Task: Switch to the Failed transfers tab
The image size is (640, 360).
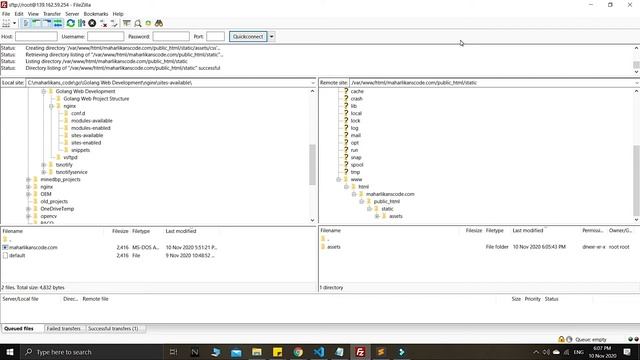Action: point(64,329)
